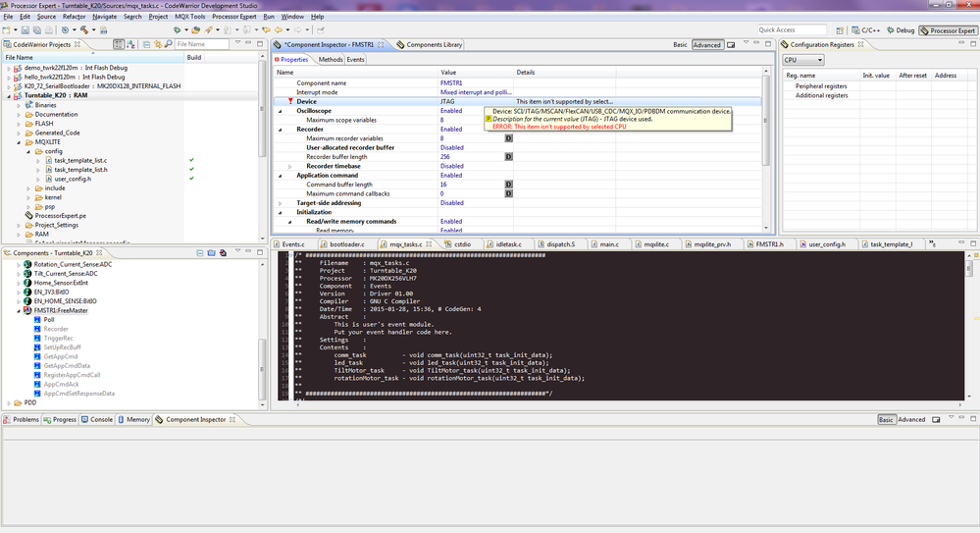Image resolution: width=980 pixels, height=533 pixels.
Task: Close the mqx_tasks.c editor tab
Action: coord(429,244)
